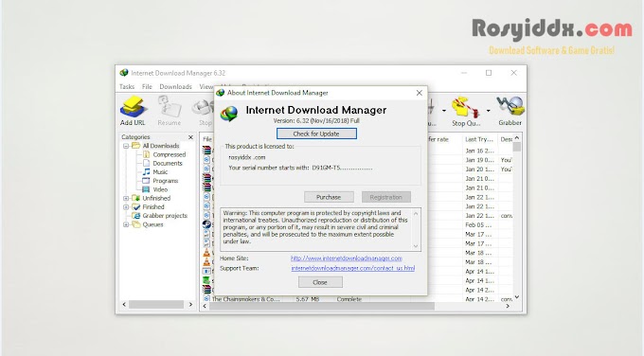Click the disabled Registration button
644x356 pixels.
[x=386, y=197]
